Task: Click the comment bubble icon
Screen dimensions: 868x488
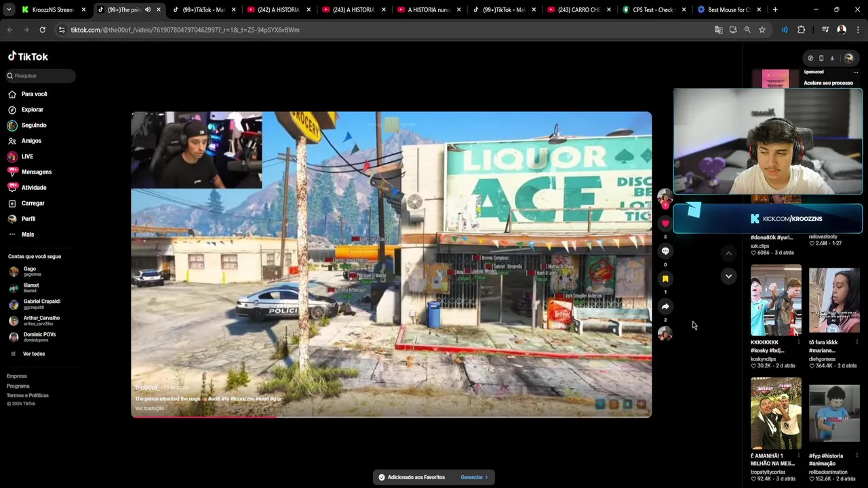Action: pos(665,251)
